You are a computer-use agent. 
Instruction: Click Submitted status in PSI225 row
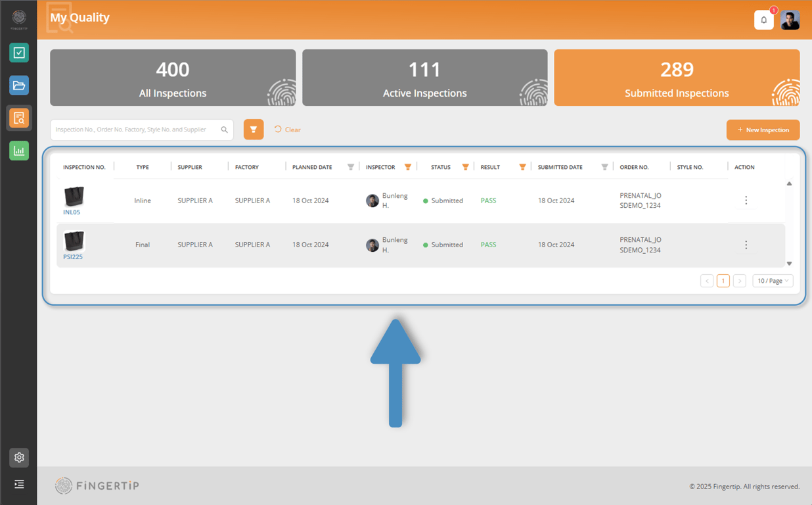(x=443, y=245)
